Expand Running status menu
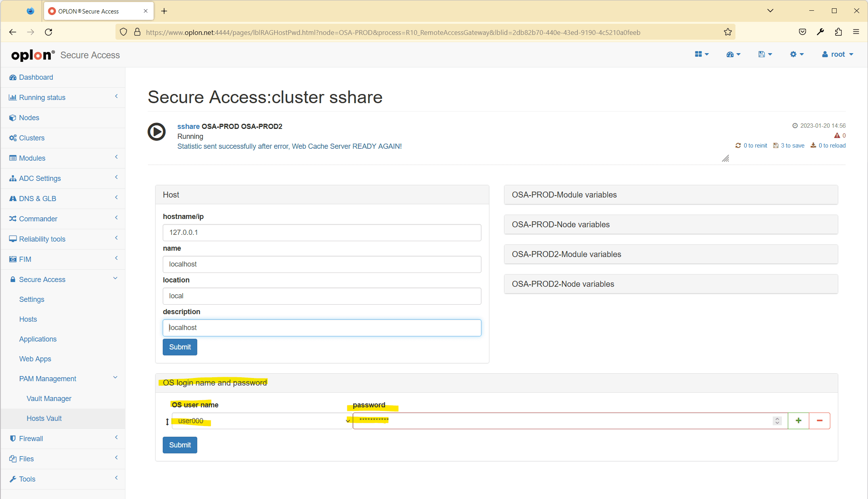868x499 pixels. (x=63, y=98)
